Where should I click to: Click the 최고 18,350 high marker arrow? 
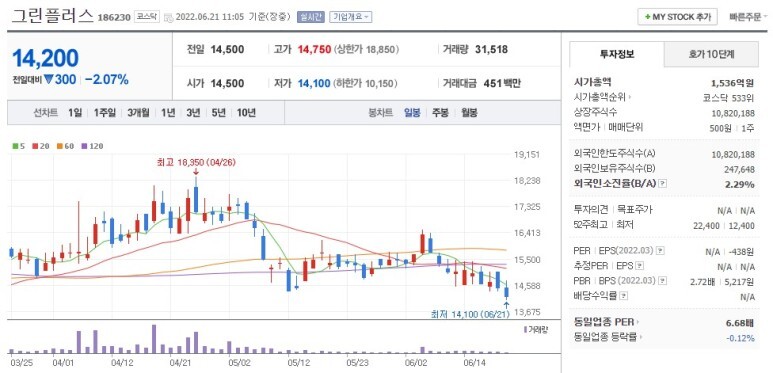196,171
